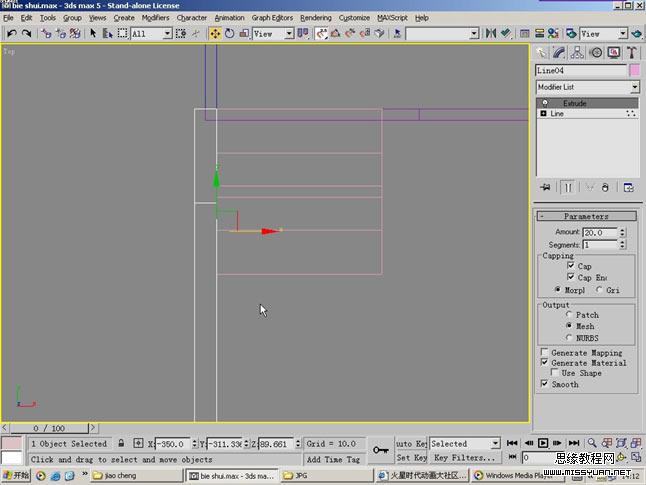Viewport: 646px width, 485px height.
Task: Click the Use Pivot Point Center icon
Action: pos(303,33)
